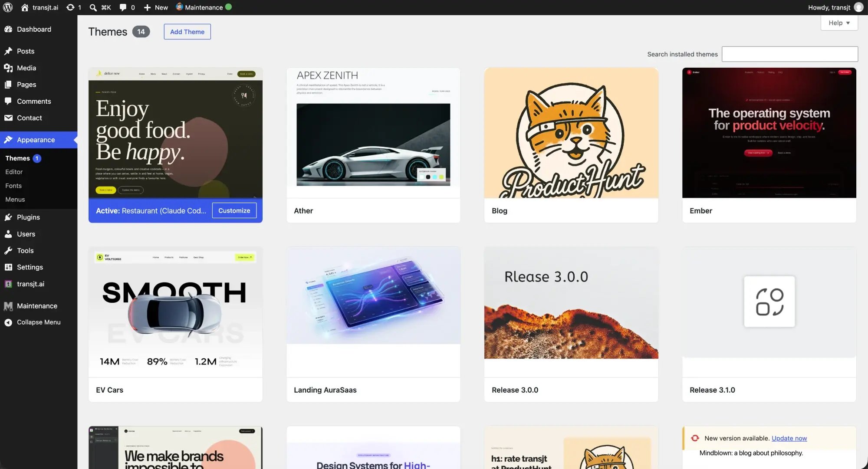Click the Plugins plug icon
The height and width of the screenshot is (469, 868).
[8, 217]
